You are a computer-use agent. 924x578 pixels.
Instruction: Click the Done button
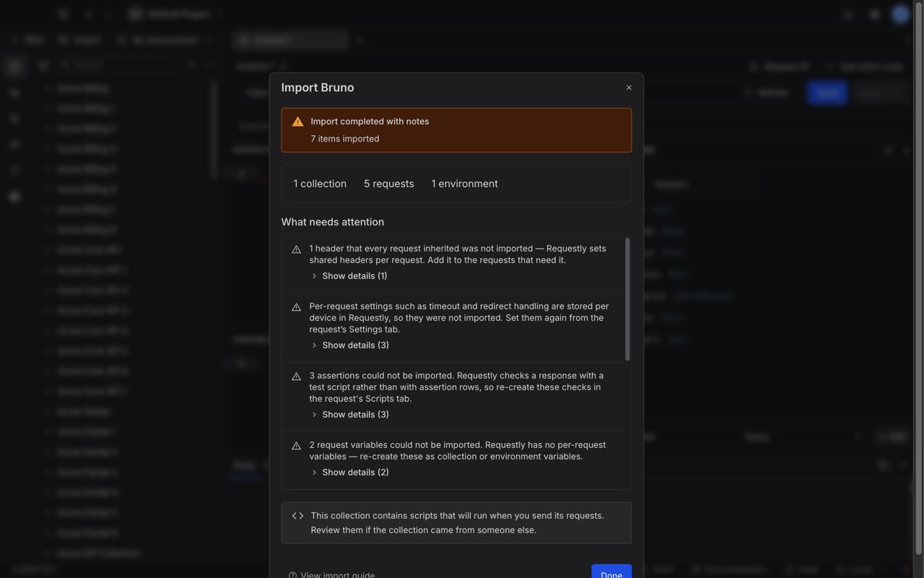click(611, 571)
